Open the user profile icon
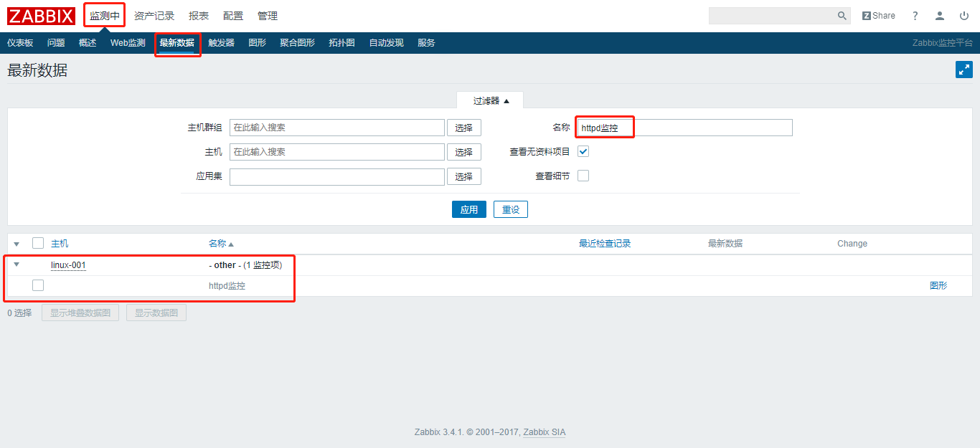 tap(940, 16)
